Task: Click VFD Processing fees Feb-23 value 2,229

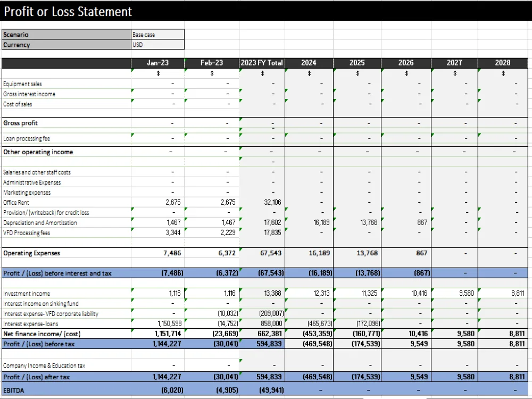Action: [228, 233]
